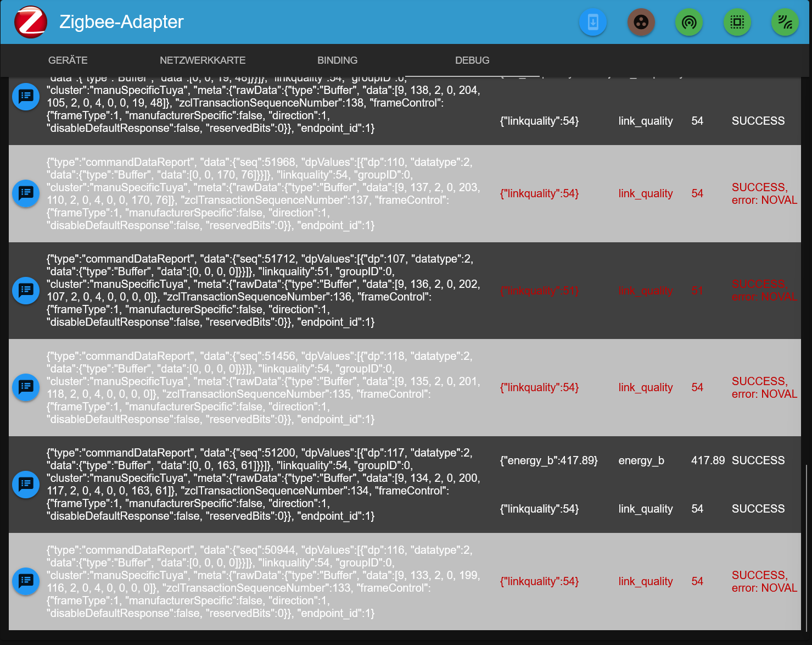Click the Zigbee logo in the header

pos(31,22)
